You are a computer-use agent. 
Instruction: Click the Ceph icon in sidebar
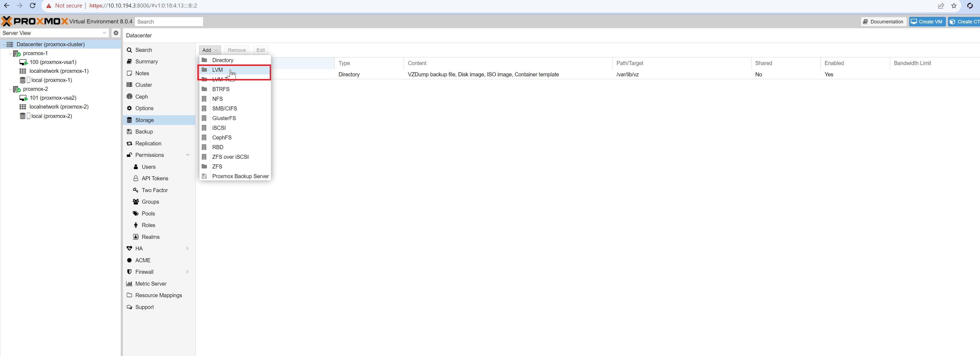click(129, 96)
